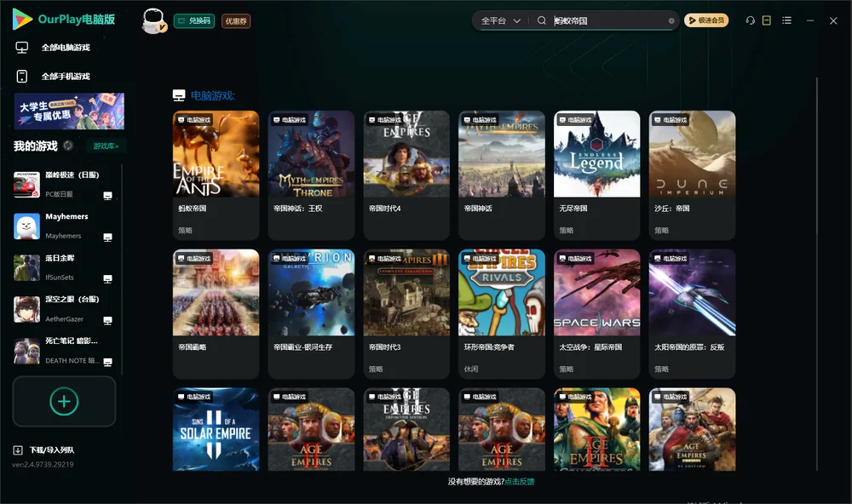Open Sins of a Solar Empire II card
852x504 pixels.
(x=216, y=429)
